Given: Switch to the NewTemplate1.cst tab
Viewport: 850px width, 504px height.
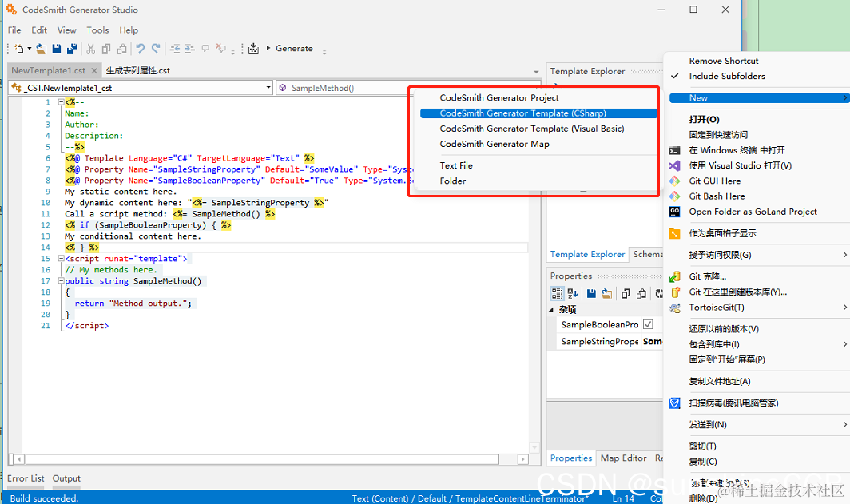Looking at the screenshot, I should [48, 70].
